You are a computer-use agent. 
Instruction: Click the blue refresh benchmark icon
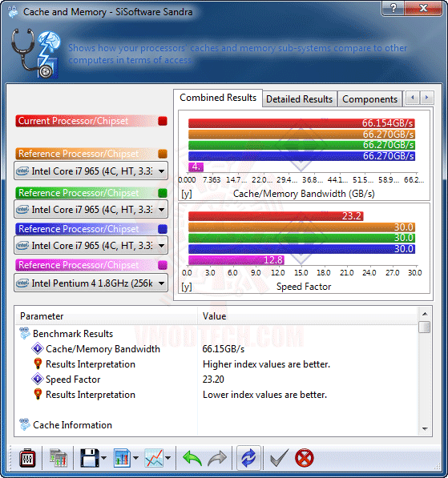pos(248,458)
